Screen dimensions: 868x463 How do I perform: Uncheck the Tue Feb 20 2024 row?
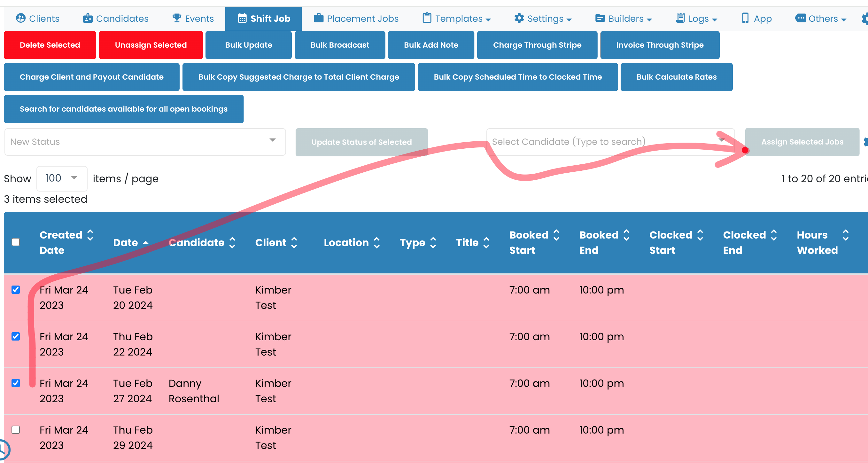[15, 290]
